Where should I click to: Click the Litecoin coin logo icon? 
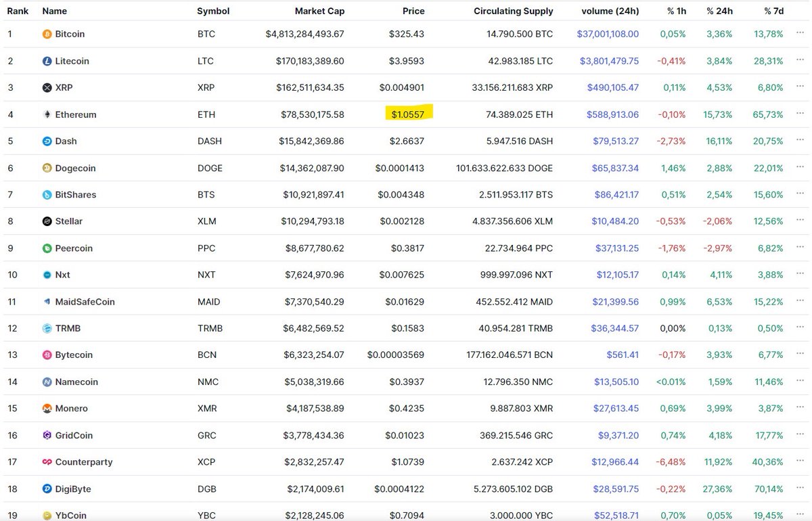pyautogui.click(x=47, y=61)
